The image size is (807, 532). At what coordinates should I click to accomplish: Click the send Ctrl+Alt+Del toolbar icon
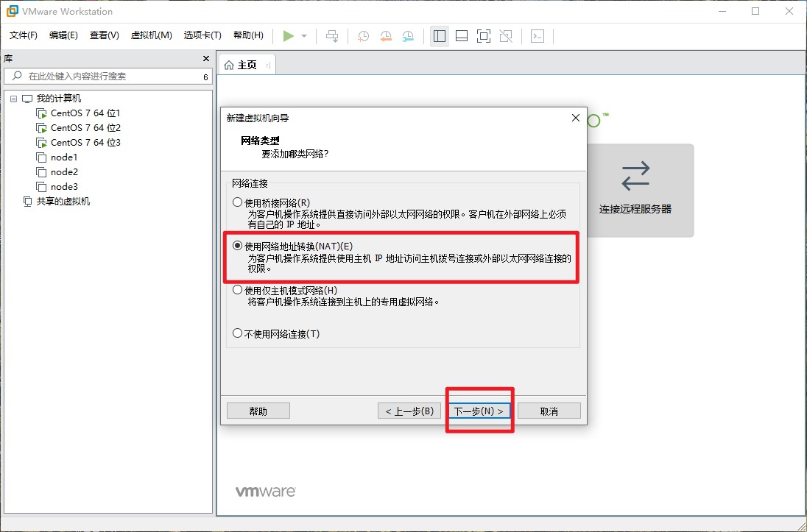point(333,36)
